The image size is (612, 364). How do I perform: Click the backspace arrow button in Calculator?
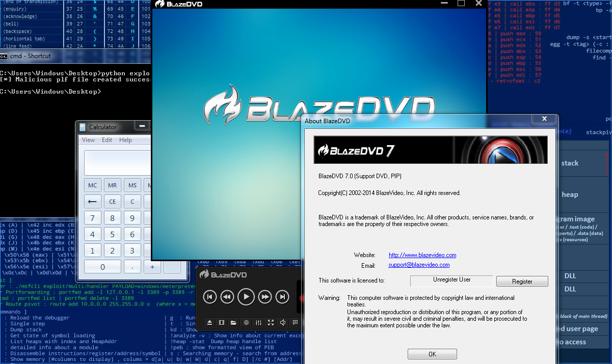[x=93, y=202]
